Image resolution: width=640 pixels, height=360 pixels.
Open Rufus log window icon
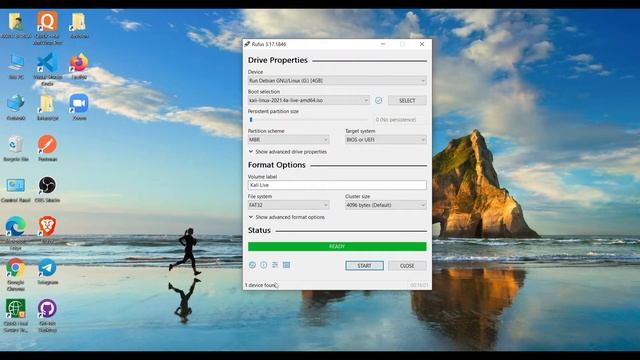coord(287,265)
